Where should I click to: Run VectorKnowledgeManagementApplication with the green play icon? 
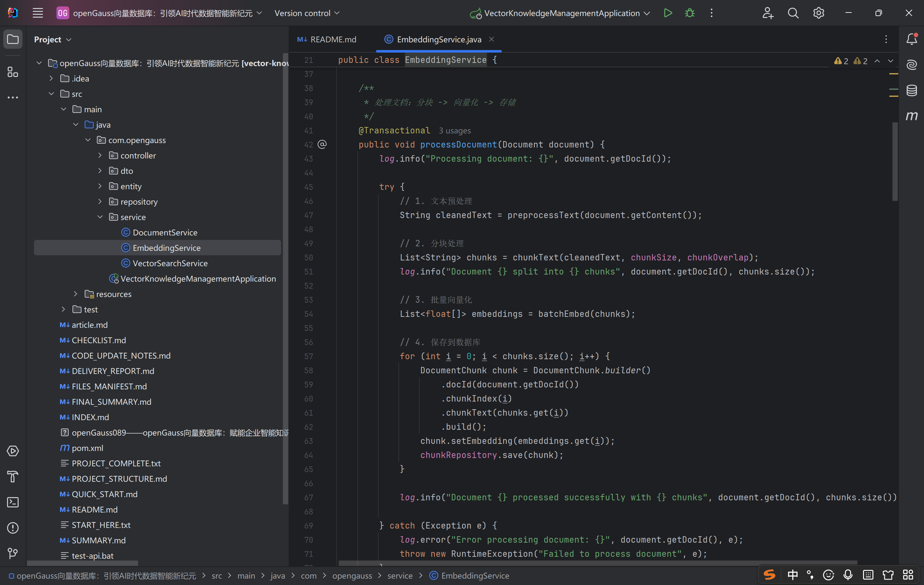(x=668, y=13)
